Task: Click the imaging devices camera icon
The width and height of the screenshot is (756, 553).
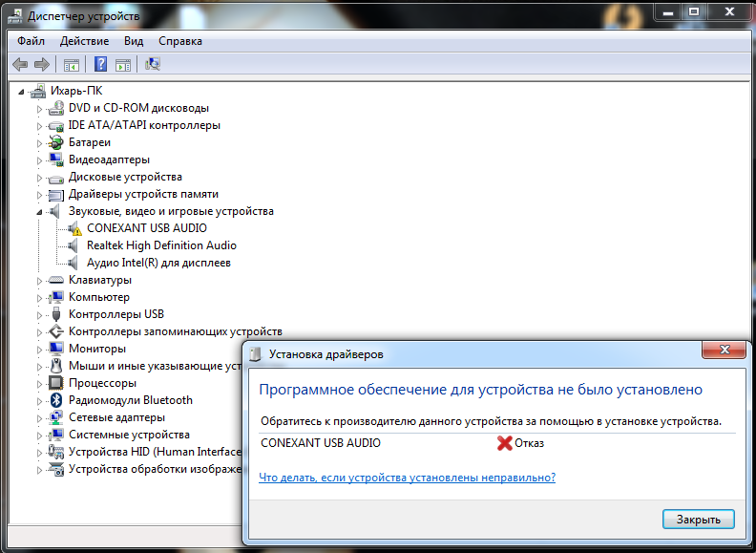Action: 56,469
